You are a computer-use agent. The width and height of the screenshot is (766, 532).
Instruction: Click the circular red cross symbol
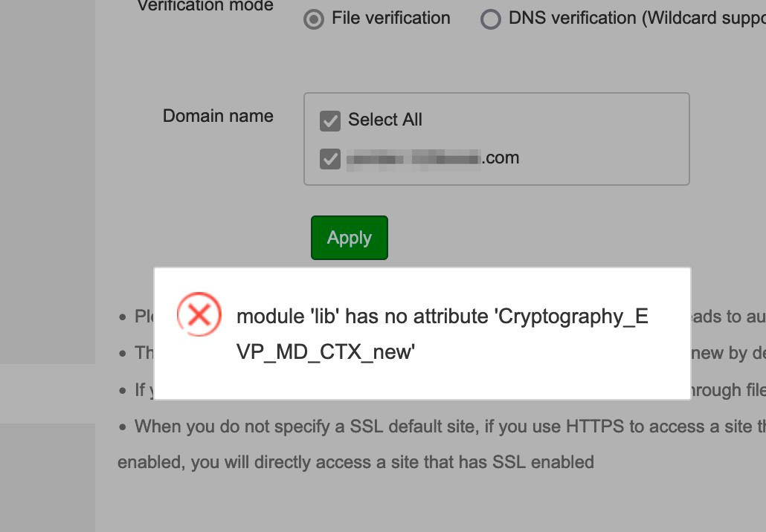click(x=199, y=315)
